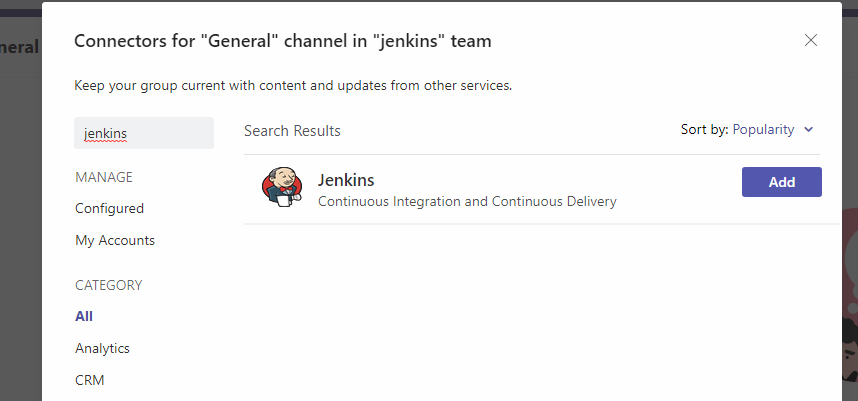
Task: Click the Keep your group current subtitle
Action: (293, 86)
